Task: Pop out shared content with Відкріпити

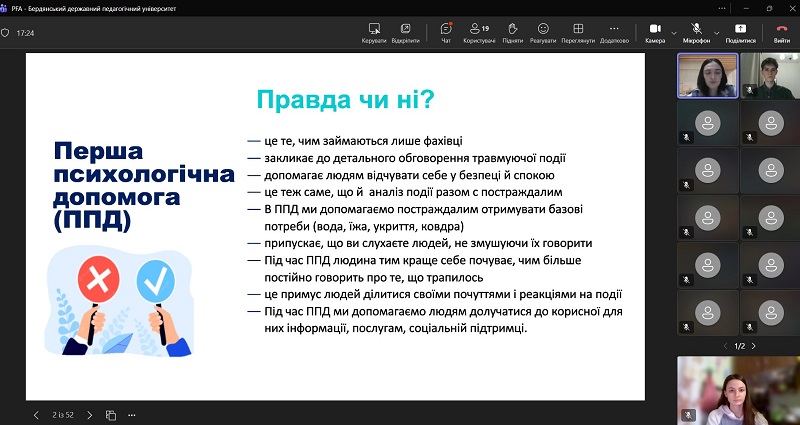Action: pos(405,32)
